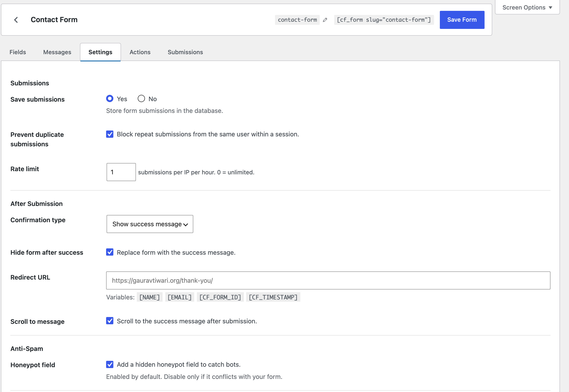Switch to the Actions tab

[140, 52]
